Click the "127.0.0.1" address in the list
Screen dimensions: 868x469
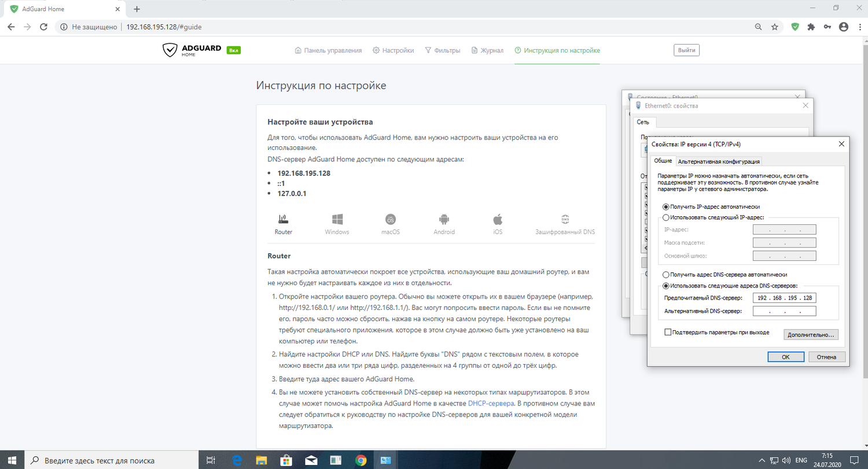tap(292, 194)
